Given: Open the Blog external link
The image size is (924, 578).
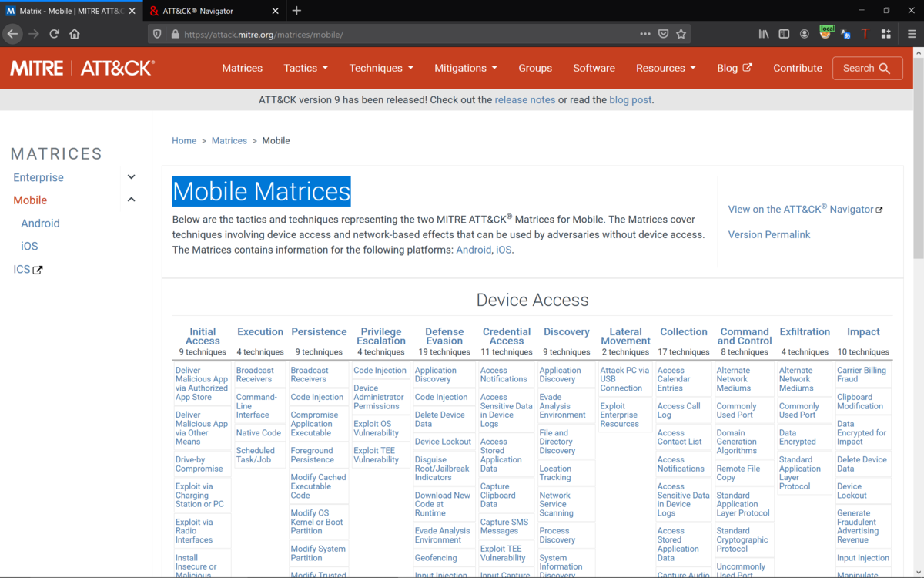Looking at the screenshot, I should [x=735, y=68].
